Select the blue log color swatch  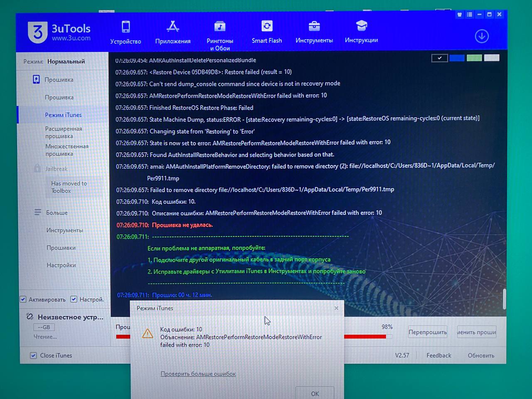click(x=457, y=58)
